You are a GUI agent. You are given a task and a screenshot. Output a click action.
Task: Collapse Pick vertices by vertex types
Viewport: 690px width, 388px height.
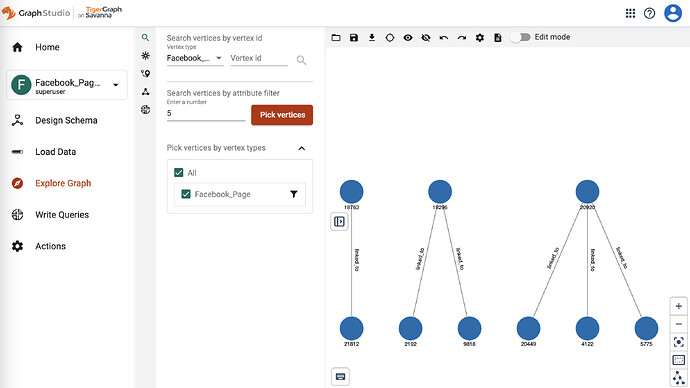[x=301, y=148]
